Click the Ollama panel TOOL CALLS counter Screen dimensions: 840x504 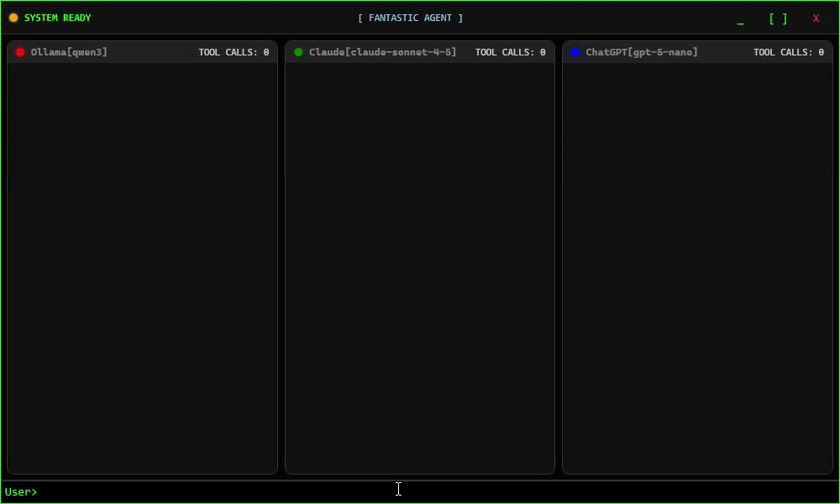(234, 52)
